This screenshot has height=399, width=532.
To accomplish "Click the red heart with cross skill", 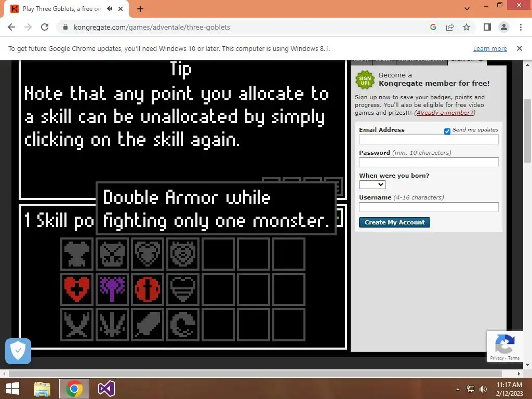I will pos(77,289).
